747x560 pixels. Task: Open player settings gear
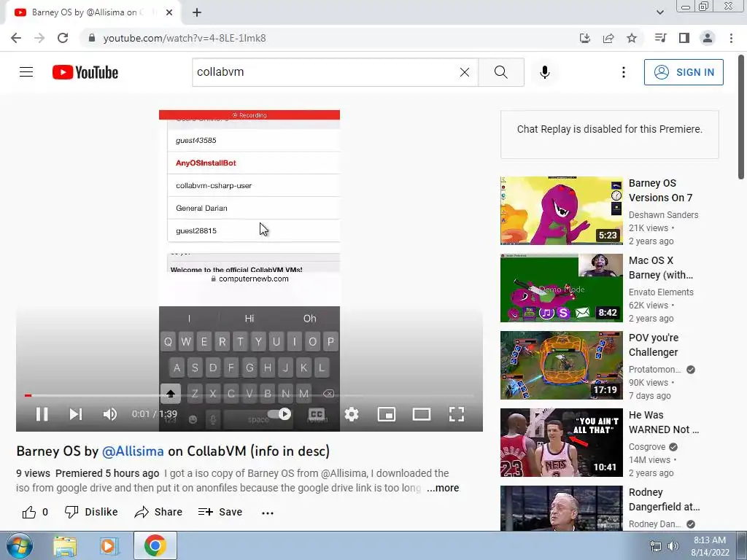click(x=352, y=414)
